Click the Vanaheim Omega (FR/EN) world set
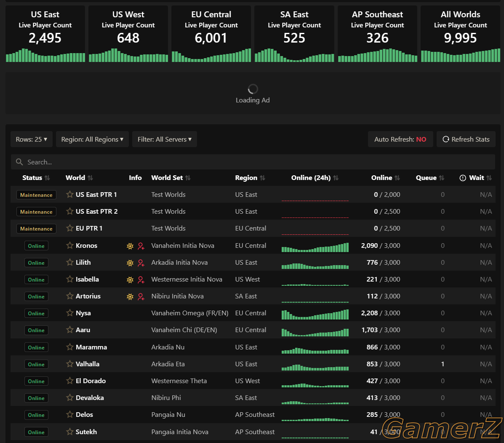Viewport: 504px width, 443px height. coord(189,313)
